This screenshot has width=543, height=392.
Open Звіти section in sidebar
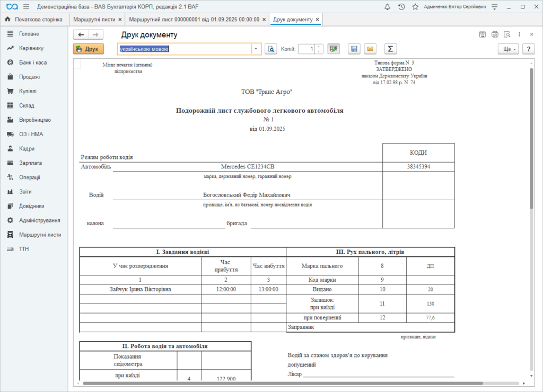(34, 192)
